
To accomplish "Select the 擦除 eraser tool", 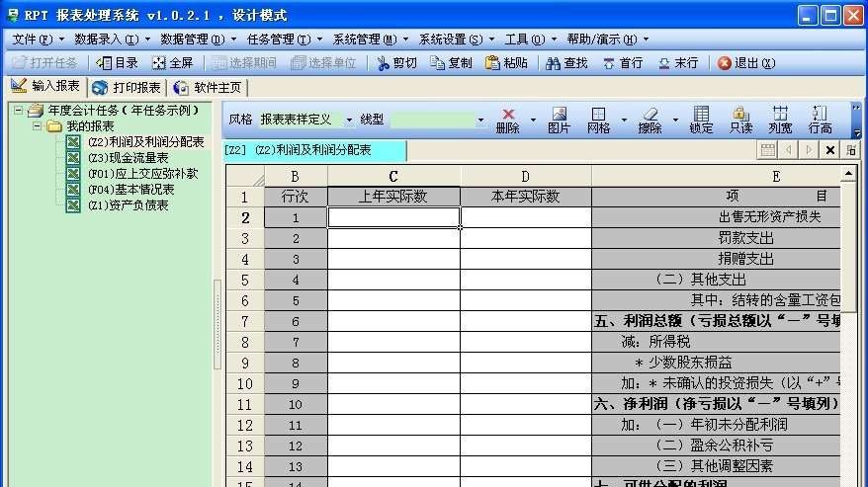I will (650, 121).
